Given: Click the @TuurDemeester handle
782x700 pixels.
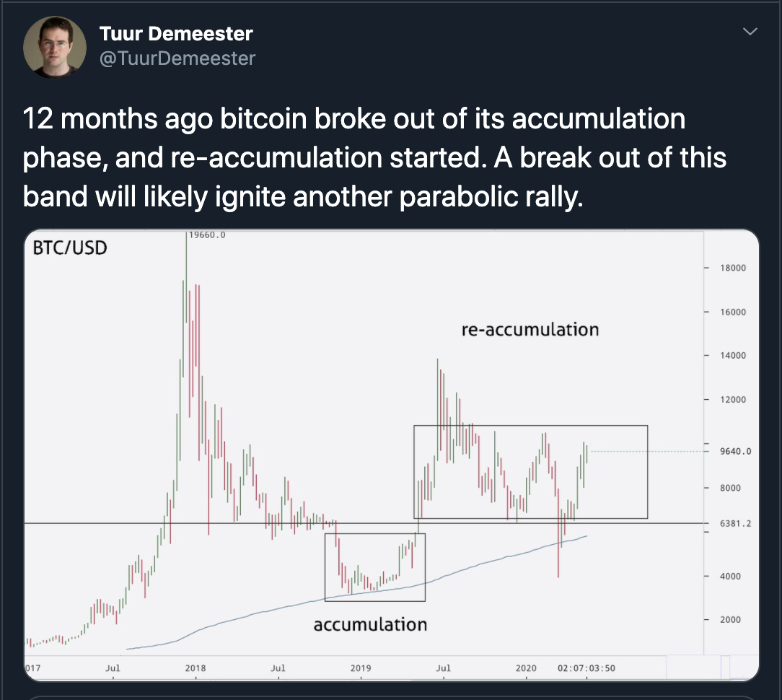Looking at the screenshot, I should pyautogui.click(x=177, y=58).
